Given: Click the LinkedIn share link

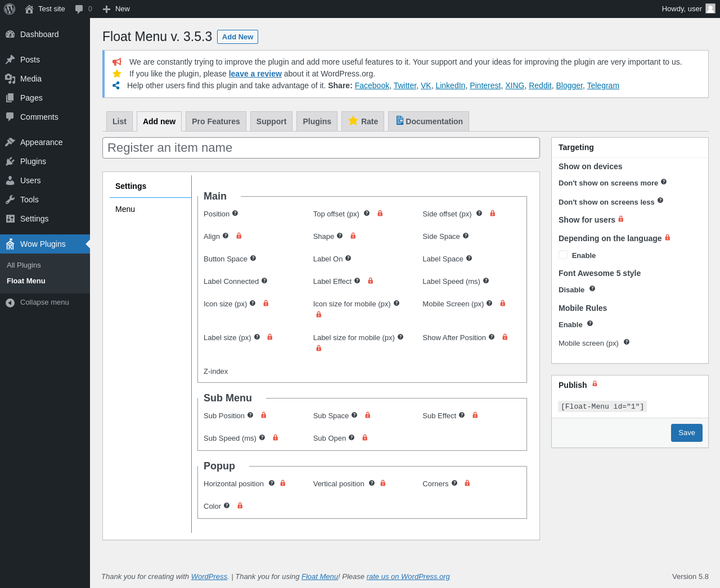Looking at the screenshot, I should coord(450,85).
